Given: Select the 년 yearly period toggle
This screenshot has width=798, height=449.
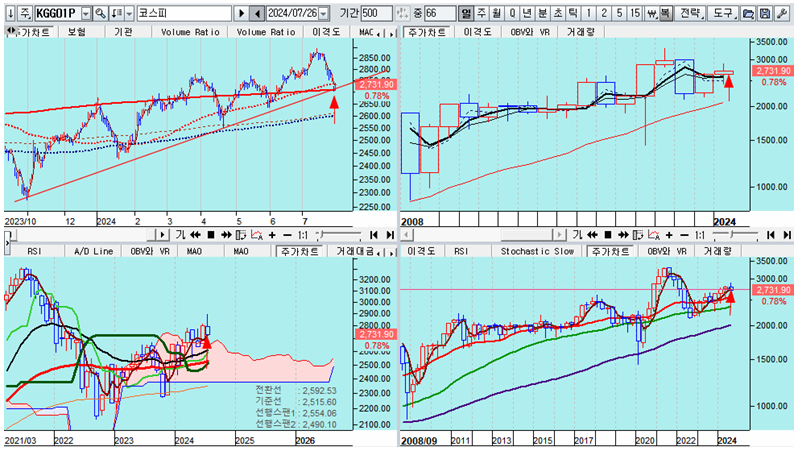Looking at the screenshot, I should (527, 13).
